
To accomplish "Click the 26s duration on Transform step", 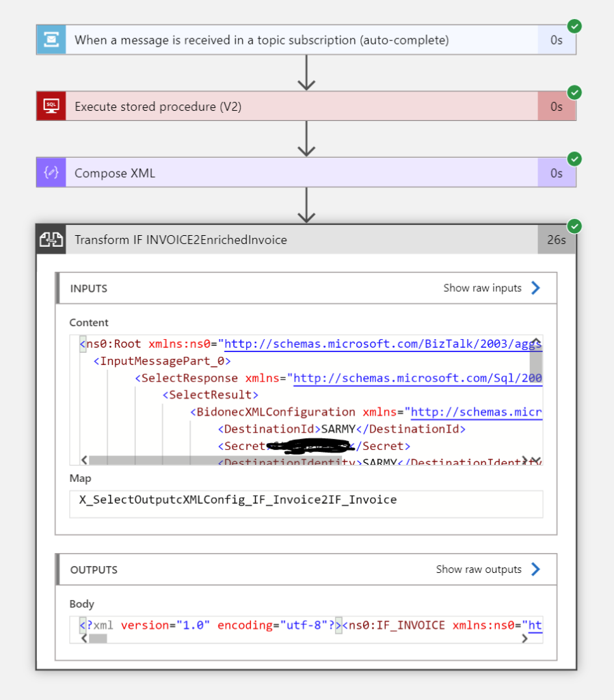I will (x=557, y=240).
